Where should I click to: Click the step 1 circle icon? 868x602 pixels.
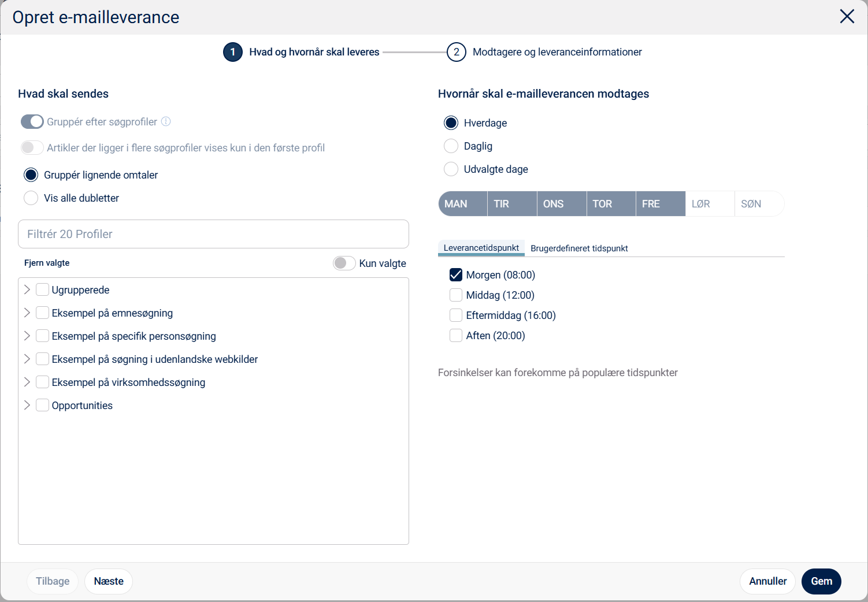233,52
